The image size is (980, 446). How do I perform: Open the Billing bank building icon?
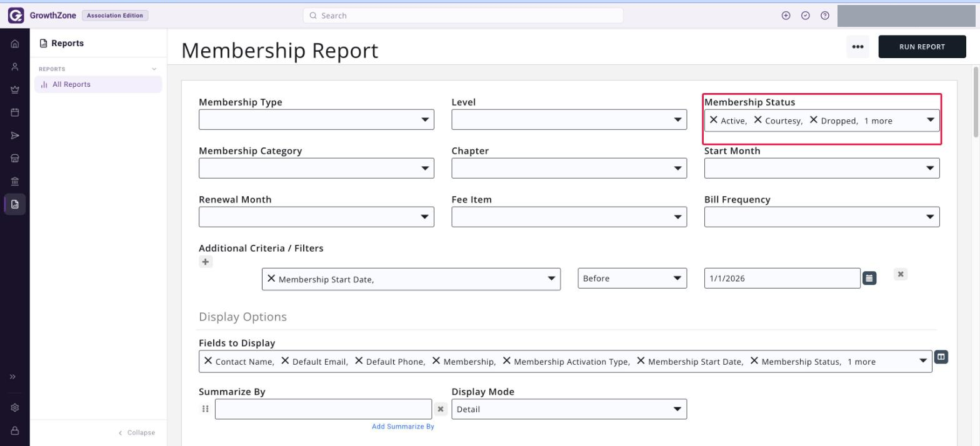point(15,181)
